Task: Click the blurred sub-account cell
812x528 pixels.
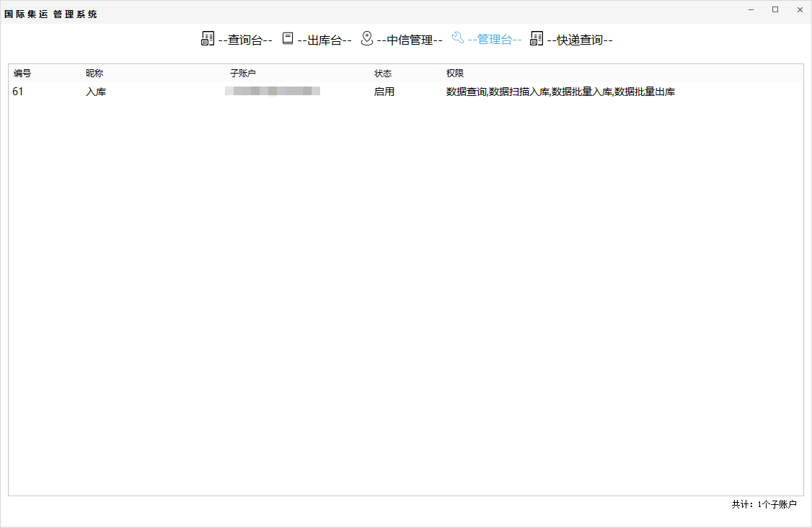Action: (x=273, y=91)
